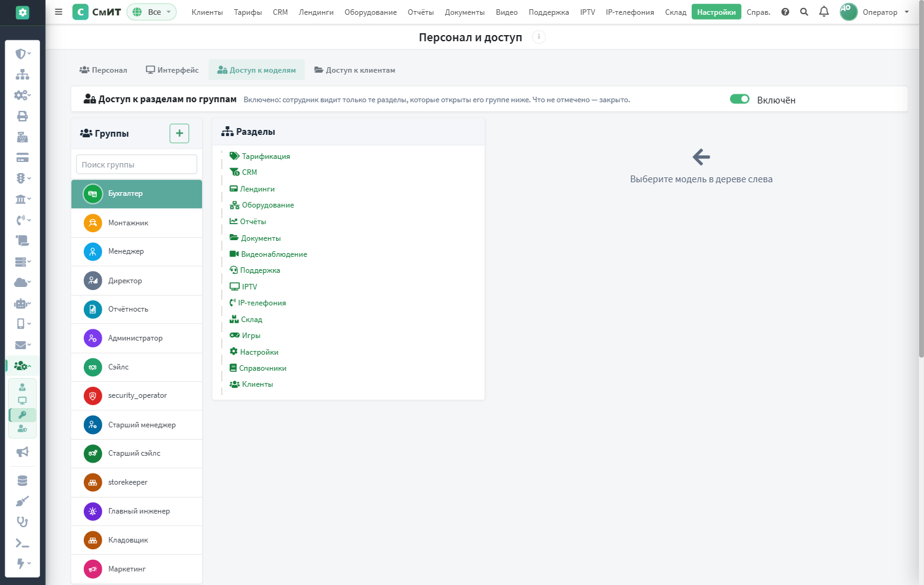Expand the lightning bolt menu in sidebar
924x585 pixels.
[x=22, y=563]
